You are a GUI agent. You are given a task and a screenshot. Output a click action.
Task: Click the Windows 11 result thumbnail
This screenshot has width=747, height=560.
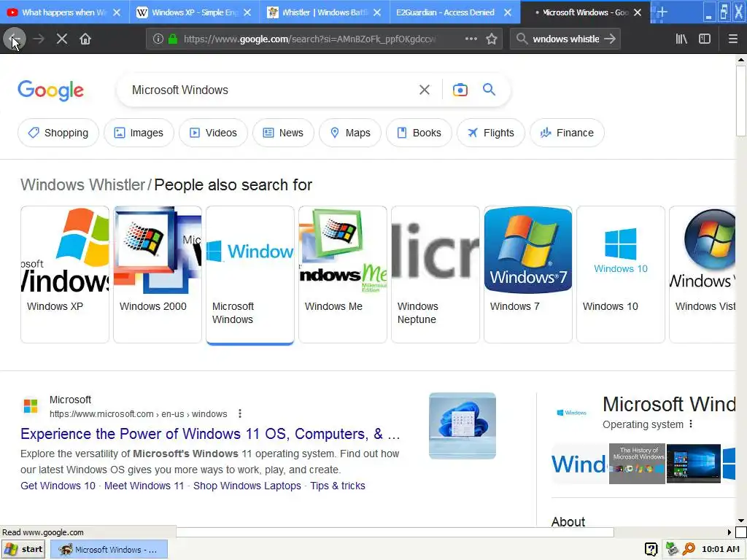click(x=462, y=426)
